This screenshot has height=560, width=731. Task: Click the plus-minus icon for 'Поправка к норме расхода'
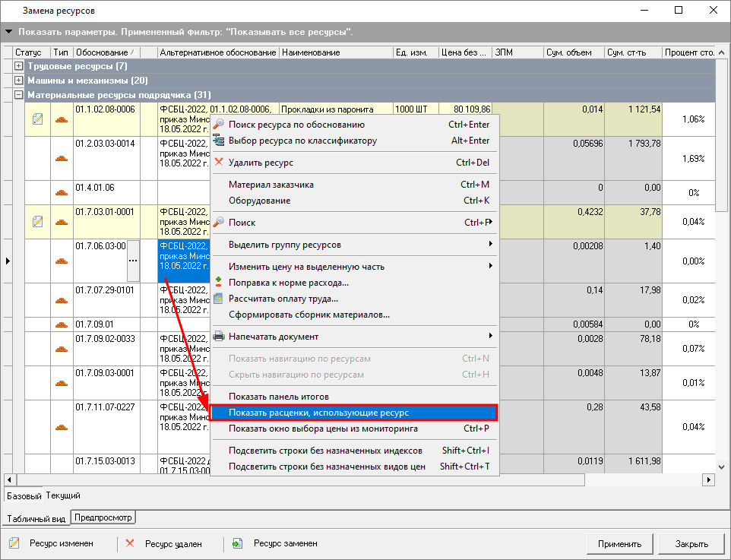[x=219, y=283]
